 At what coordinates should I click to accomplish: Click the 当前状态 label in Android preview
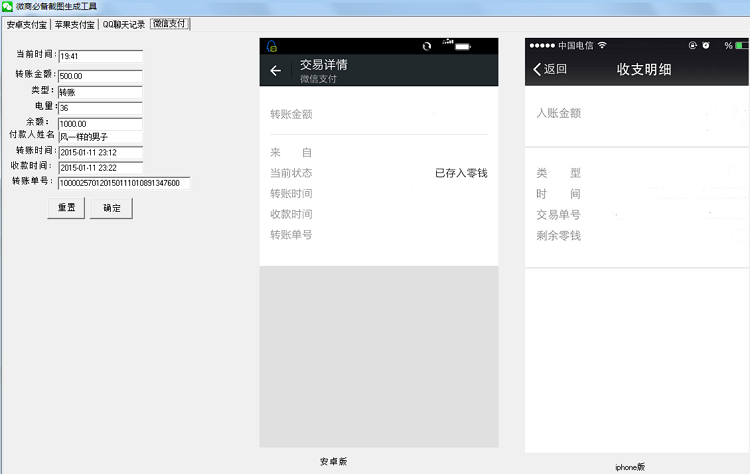pyautogui.click(x=291, y=173)
